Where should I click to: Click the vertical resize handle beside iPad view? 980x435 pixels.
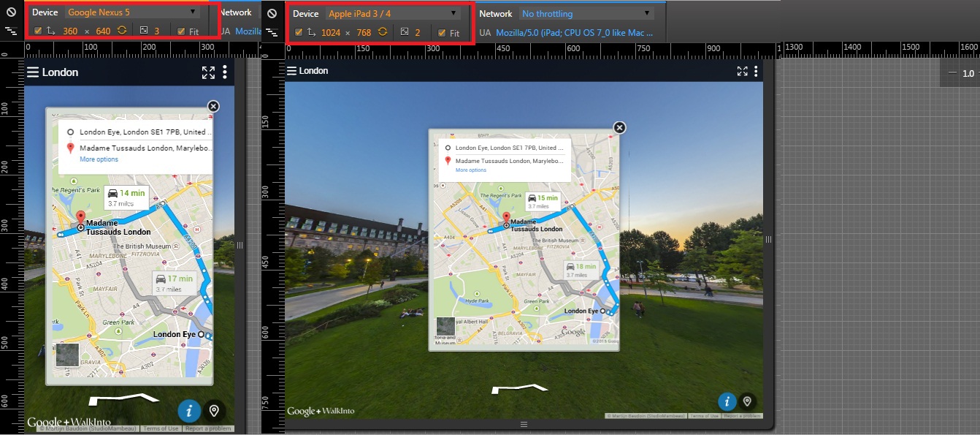pyautogui.click(x=768, y=239)
